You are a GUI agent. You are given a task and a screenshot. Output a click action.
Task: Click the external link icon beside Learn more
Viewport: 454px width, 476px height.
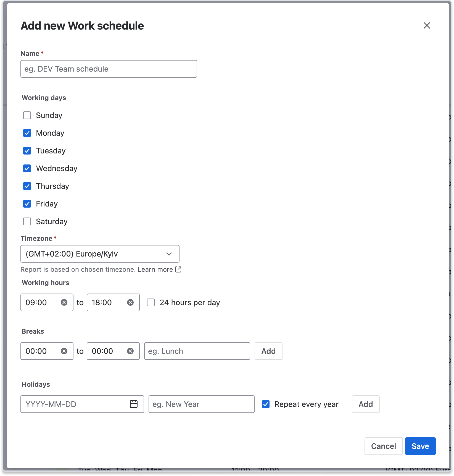tap(178, 269)
